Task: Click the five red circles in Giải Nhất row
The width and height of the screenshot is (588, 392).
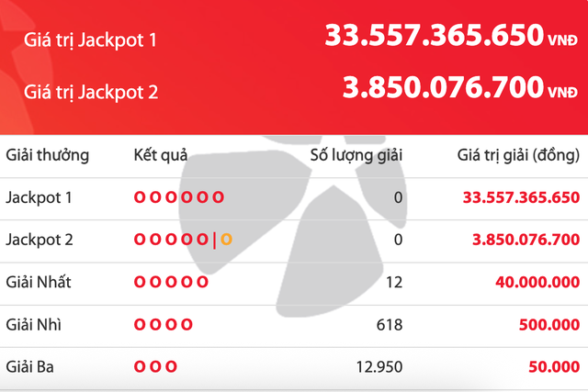Action: tap(171, 282)
